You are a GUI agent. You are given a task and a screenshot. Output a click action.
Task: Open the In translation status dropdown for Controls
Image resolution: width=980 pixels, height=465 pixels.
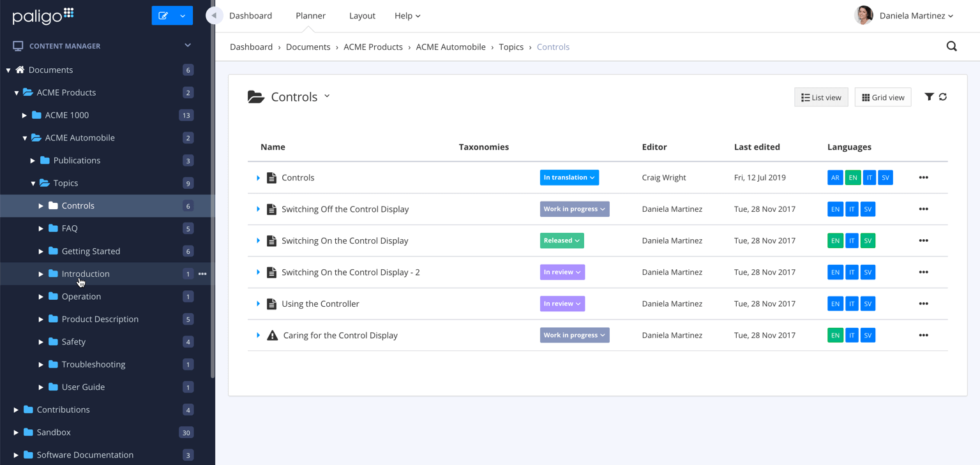[x=569, y=177]
